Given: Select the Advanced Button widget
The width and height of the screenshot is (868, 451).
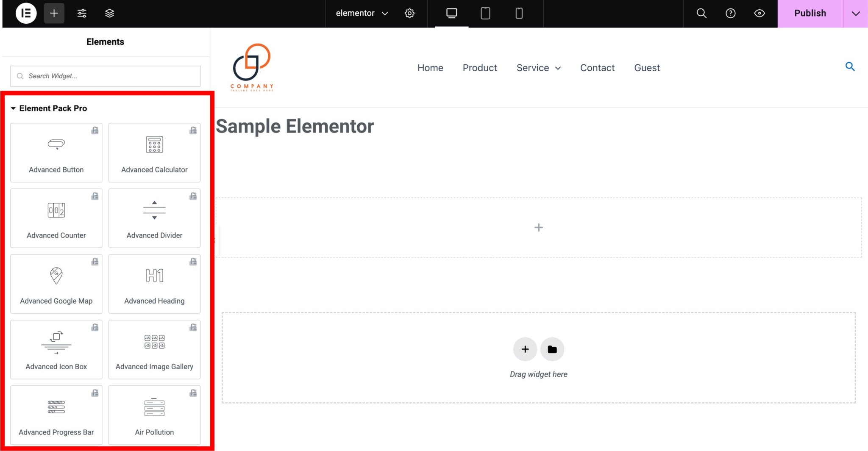Looking at the screenshot, I should coord(56,152).
